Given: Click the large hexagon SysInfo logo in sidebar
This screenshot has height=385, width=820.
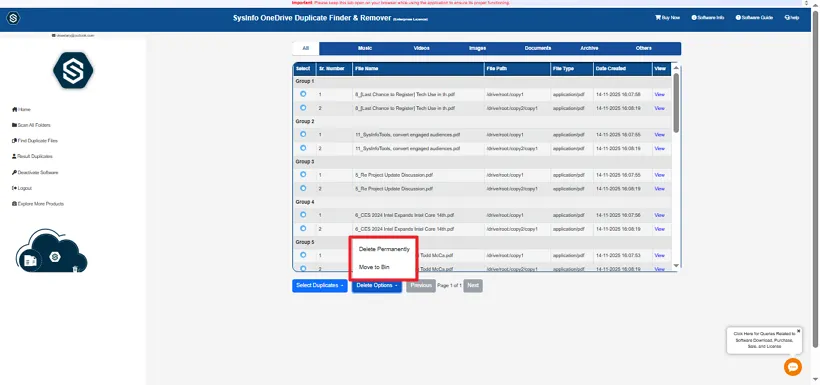Looking at the screenshot, I should pyautogui.click(x=73, y=70).
